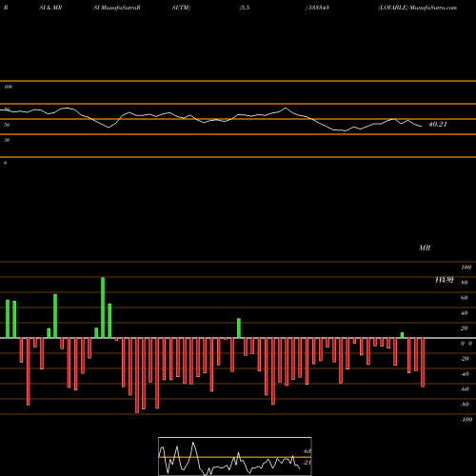Click the 68 value in the mini chart
This screenshot has height=476, width=476.
(307, 451)
